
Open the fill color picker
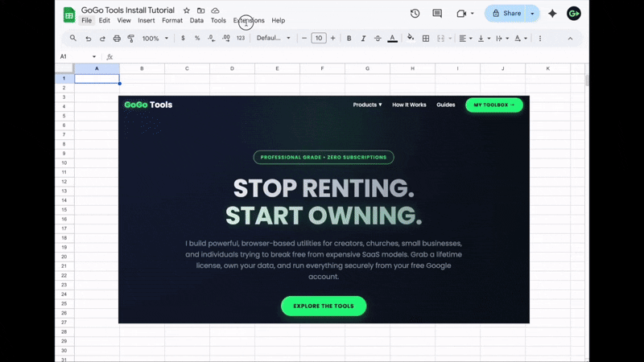pos(411,38)
